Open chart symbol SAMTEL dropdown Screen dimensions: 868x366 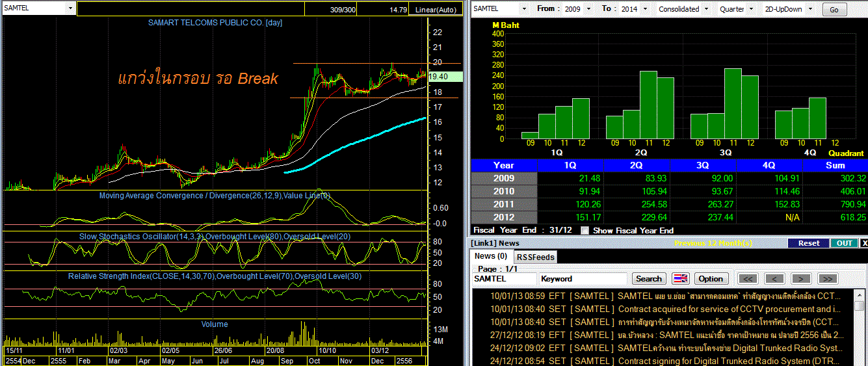[x=71, y=8]
